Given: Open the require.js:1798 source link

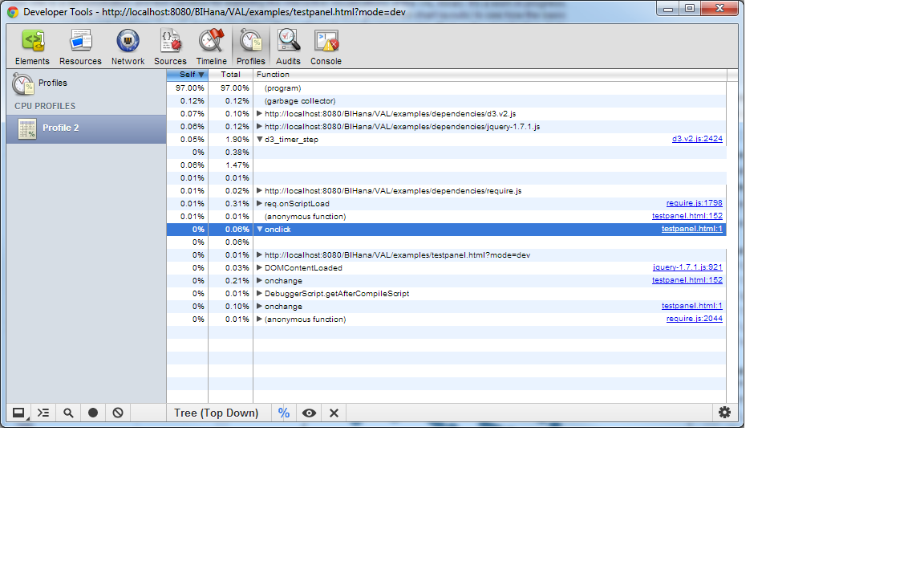Looking at the screenshot, I should coord(694,203).
